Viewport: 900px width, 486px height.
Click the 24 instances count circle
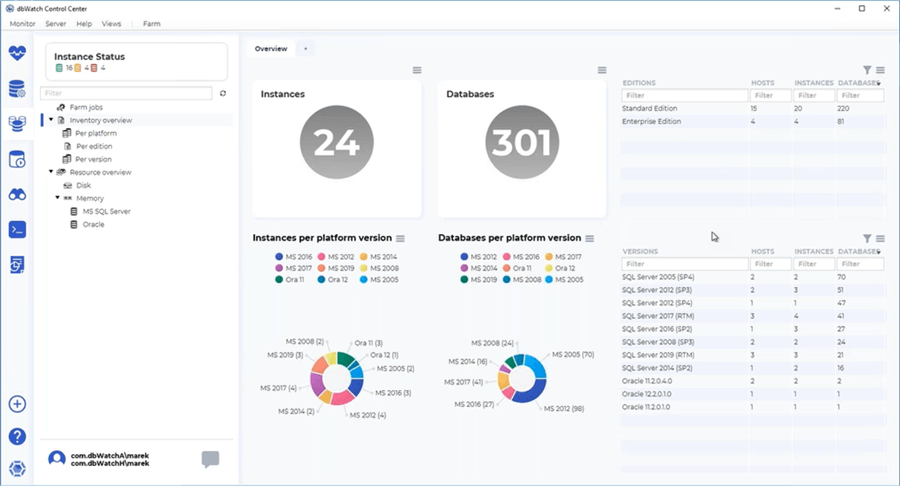pos(336,142)
